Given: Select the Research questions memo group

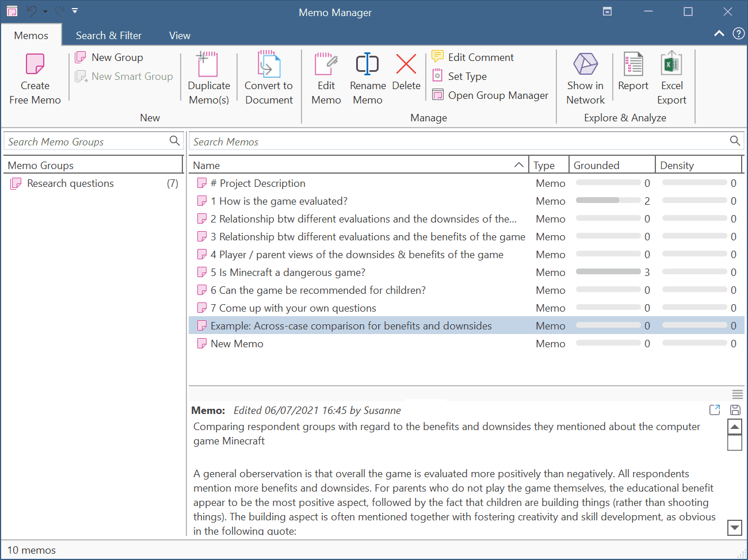Looking at the screenshot, I should 94,183.
